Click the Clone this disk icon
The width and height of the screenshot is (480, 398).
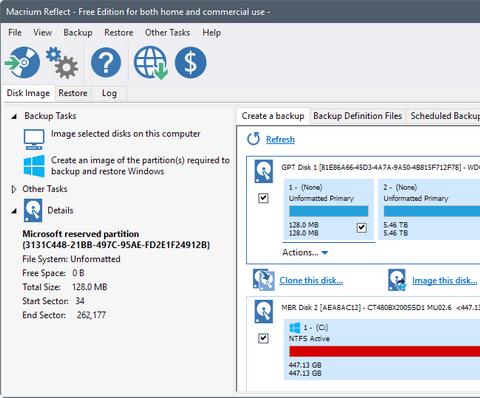click(263, 280)
